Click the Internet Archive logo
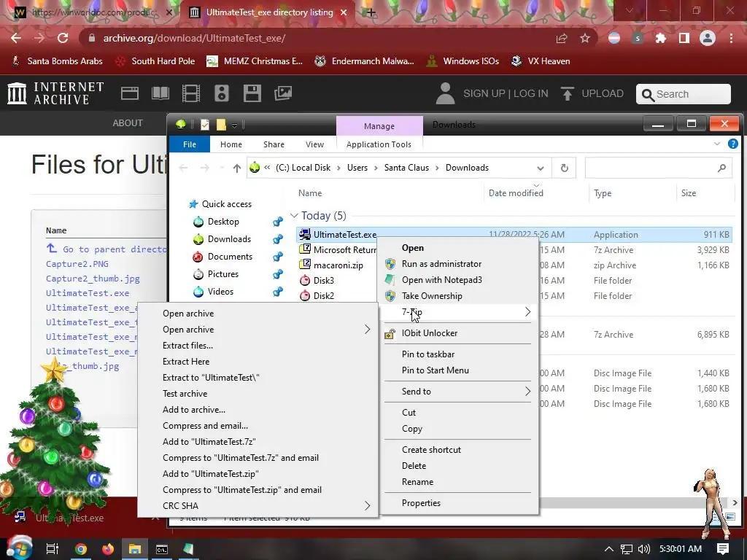747x560 pixels. [x=55, y=93]
